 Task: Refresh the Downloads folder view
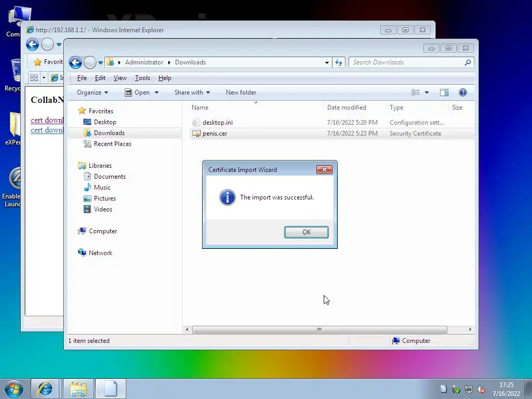(x=339, y=62)
